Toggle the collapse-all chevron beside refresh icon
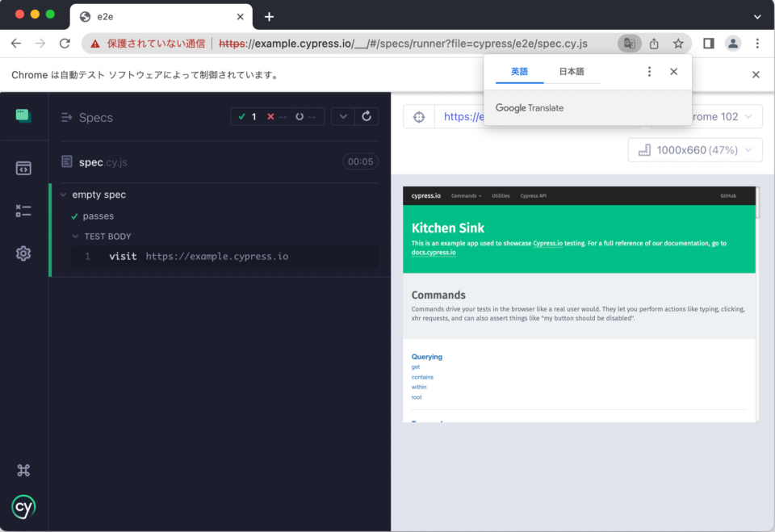This screenshot has height=532, width=775. click(x=342, y=116)
